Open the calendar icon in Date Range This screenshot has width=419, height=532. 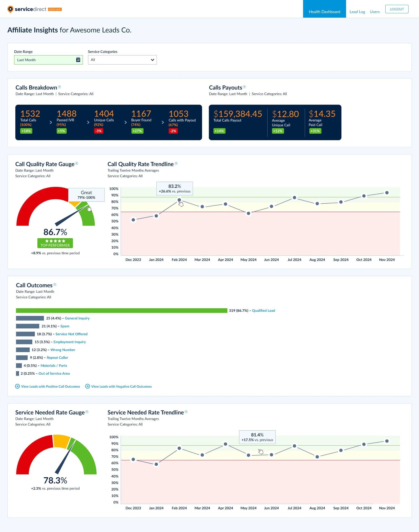(78, 60)
